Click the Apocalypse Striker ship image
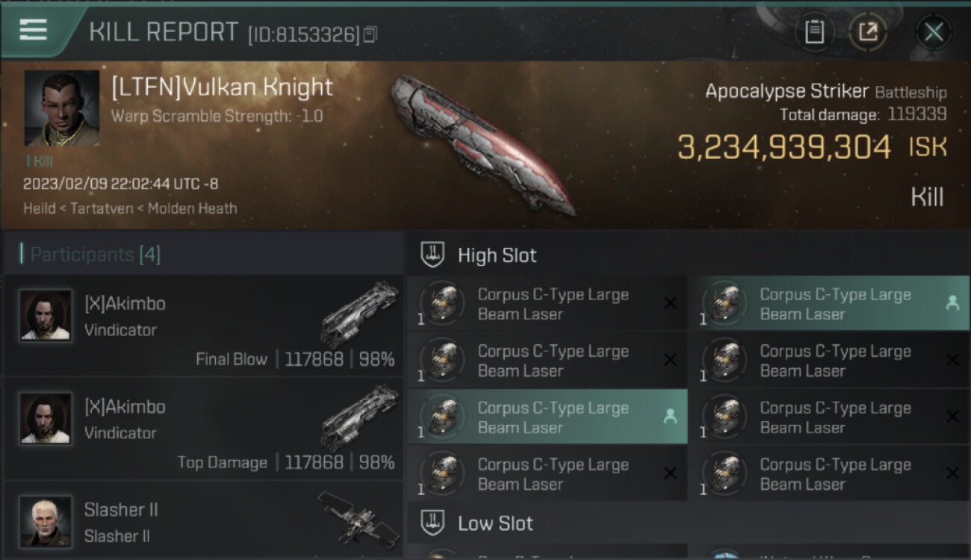 click(483, 143)
